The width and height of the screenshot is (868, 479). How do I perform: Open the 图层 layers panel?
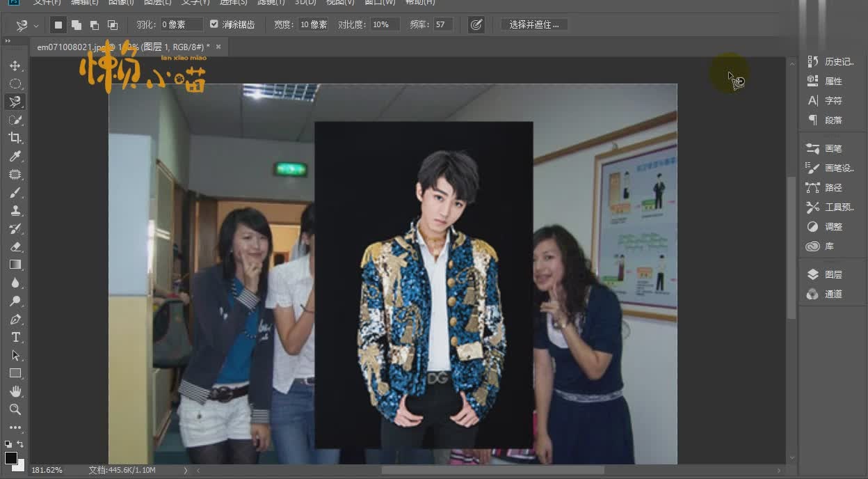tap(825, 274)
